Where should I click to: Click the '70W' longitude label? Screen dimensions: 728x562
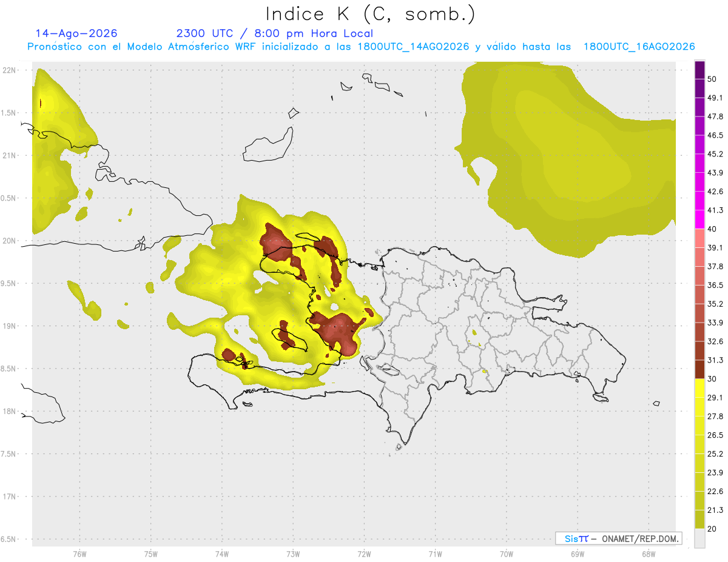[506, 554]
